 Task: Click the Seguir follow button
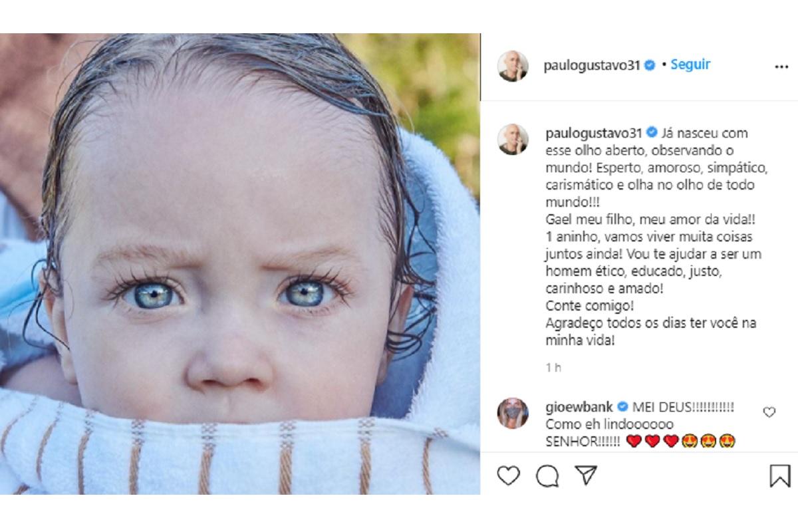690,65
